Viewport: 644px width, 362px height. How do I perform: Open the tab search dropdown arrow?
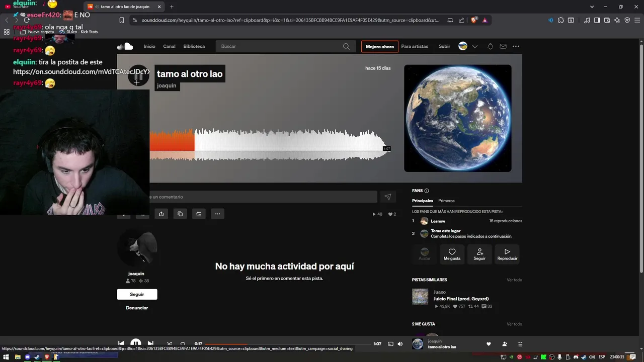click(592, 7)
